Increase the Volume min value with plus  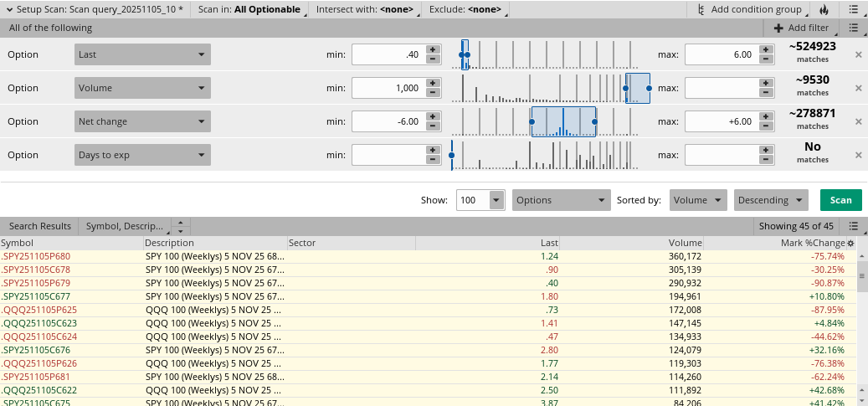point(433,83)
